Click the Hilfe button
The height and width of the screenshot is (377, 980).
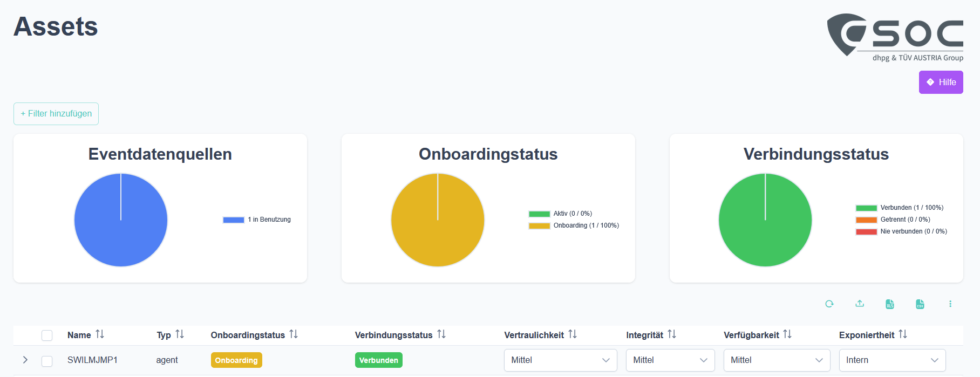pyautogui.click(x=941, y=83)
